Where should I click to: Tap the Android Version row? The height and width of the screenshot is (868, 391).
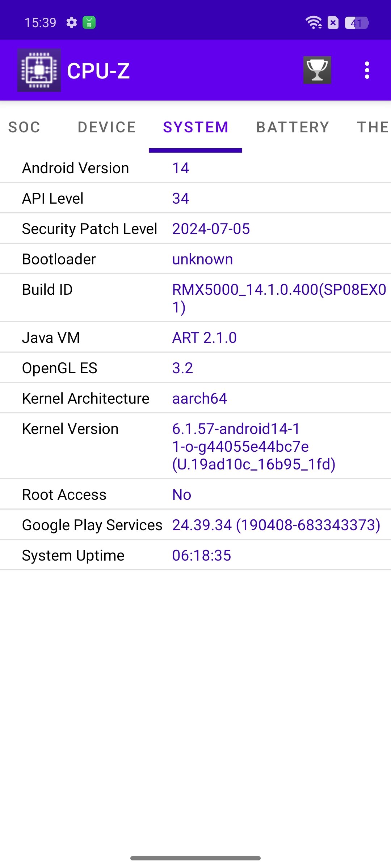click(x=195, y=168)
